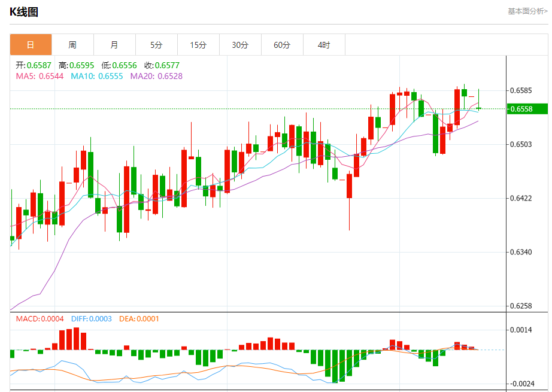
Task: Click the closing price 收:0.6577
Action: tap(162, 65)
